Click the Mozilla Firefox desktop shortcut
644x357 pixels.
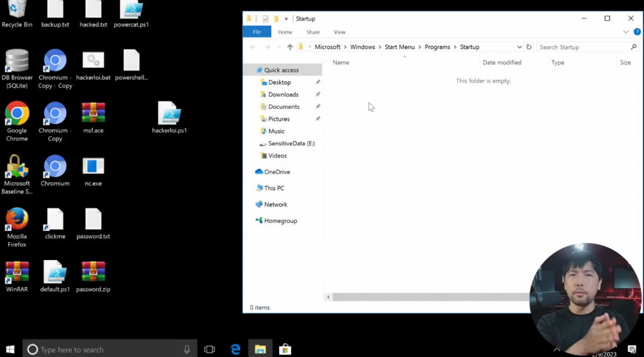click(17, 220)
